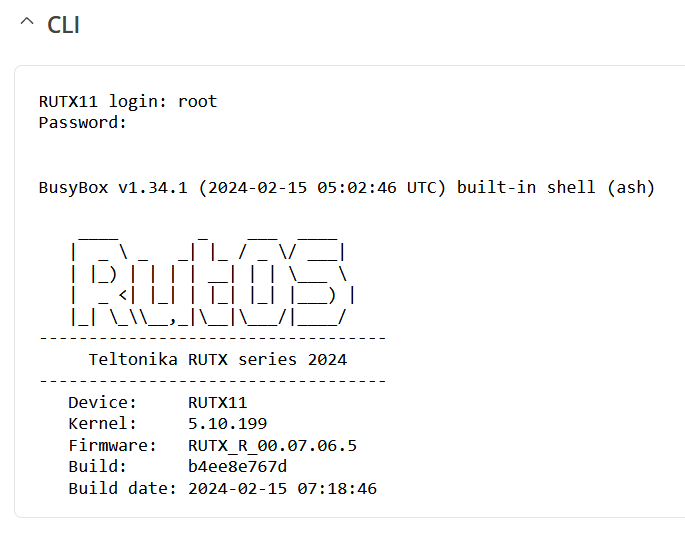Viewport: 685px width, 534px height.
Task: Click the dashed line below Teltonika text
Action: point(213,381)
